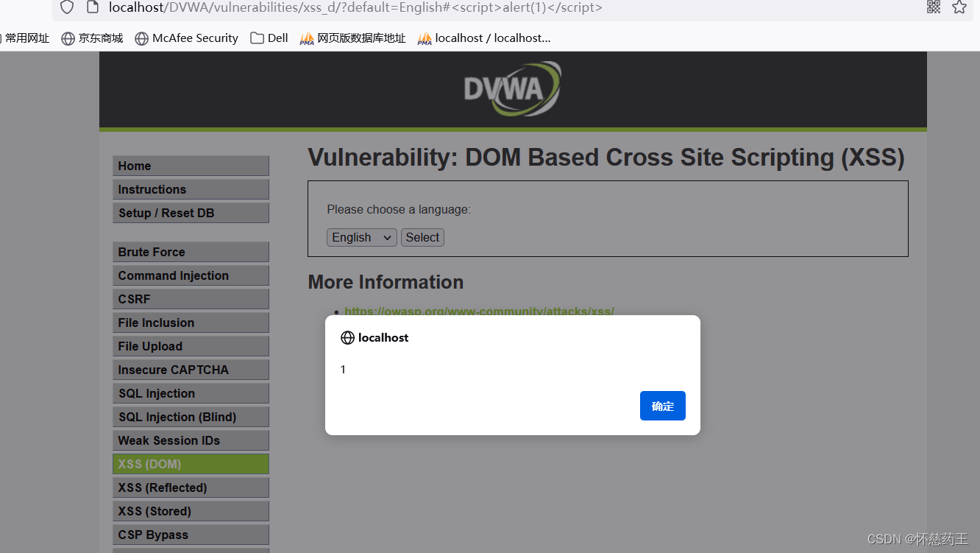Open McAfee Security bookmark
This screenshot has width=980, height=553.
(187, 38)
